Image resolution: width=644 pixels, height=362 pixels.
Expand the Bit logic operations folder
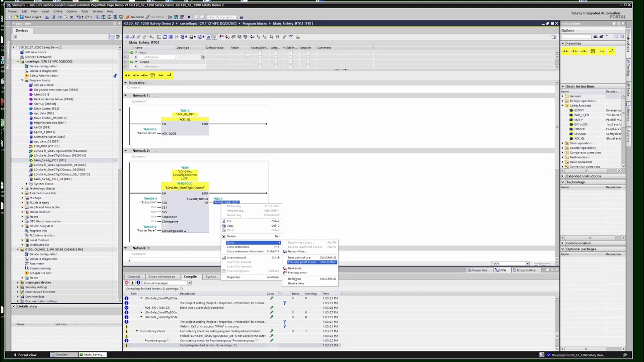[562, 101]
